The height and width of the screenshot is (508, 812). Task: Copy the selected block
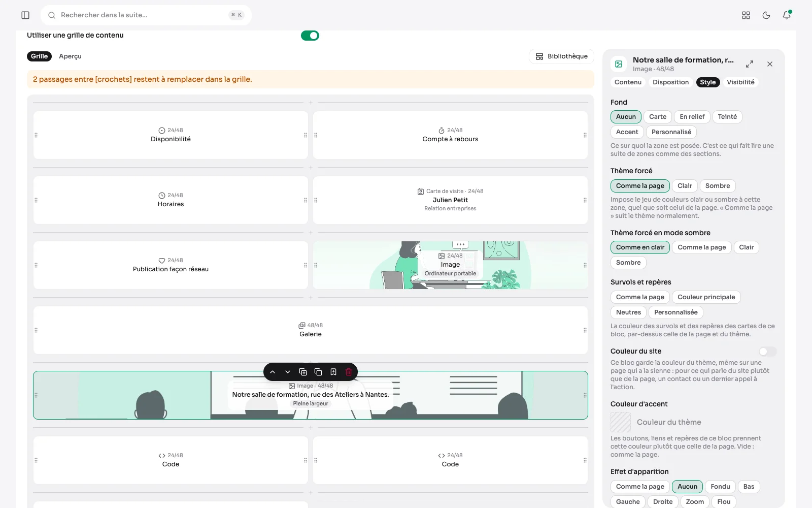coord(318,372)
